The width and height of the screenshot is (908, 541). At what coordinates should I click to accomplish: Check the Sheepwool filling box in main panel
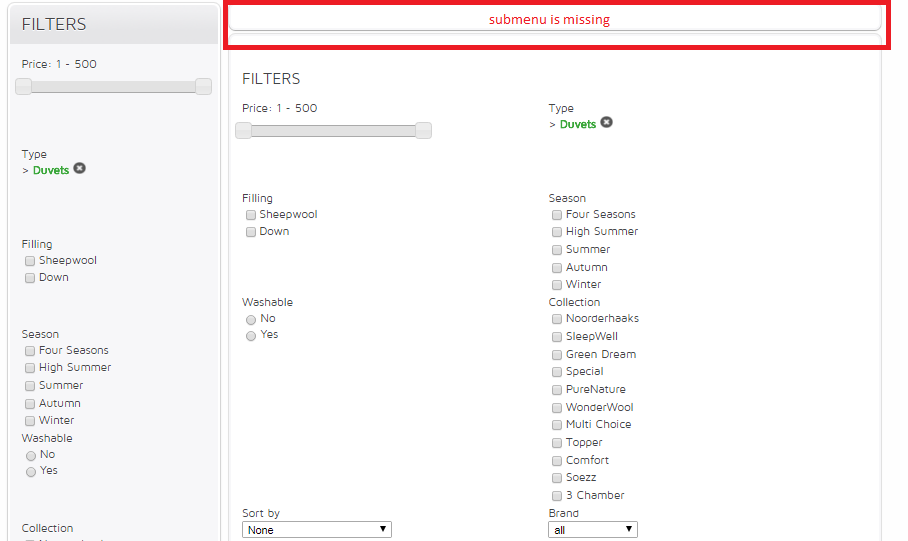pos(251,215)
